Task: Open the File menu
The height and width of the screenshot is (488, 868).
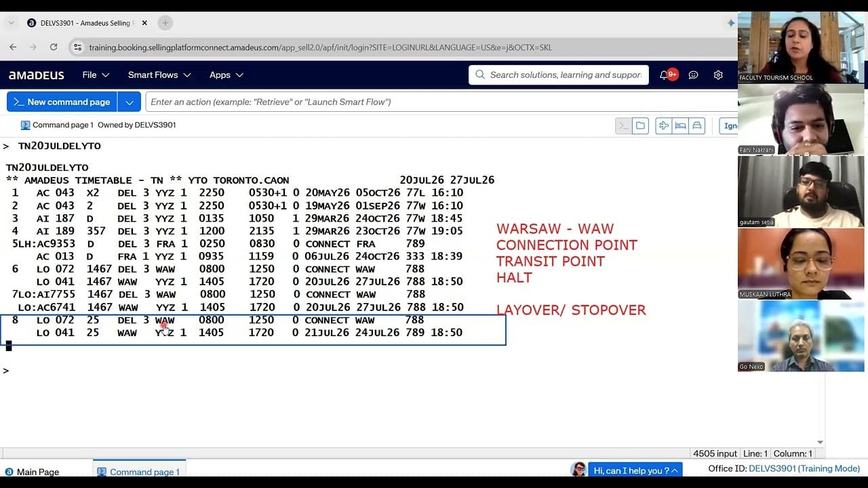Action: pyautogui.click(x=96, y=75)
